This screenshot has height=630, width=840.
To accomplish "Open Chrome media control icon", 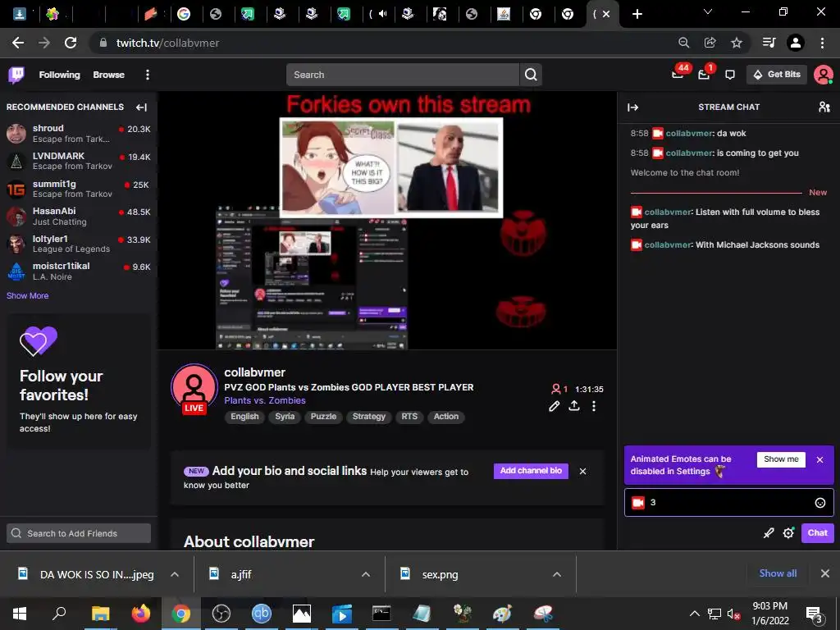I will pos(769,43).
